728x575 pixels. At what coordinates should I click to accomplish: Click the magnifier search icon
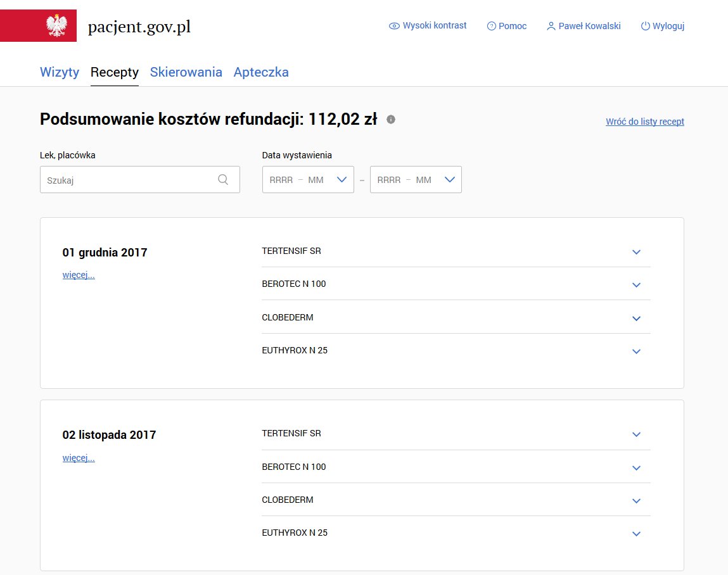coord(223,180)
